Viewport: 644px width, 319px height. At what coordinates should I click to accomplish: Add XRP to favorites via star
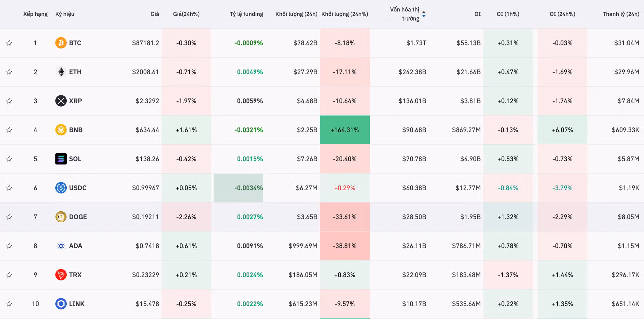pyautogui.click(x=9, y=101)
